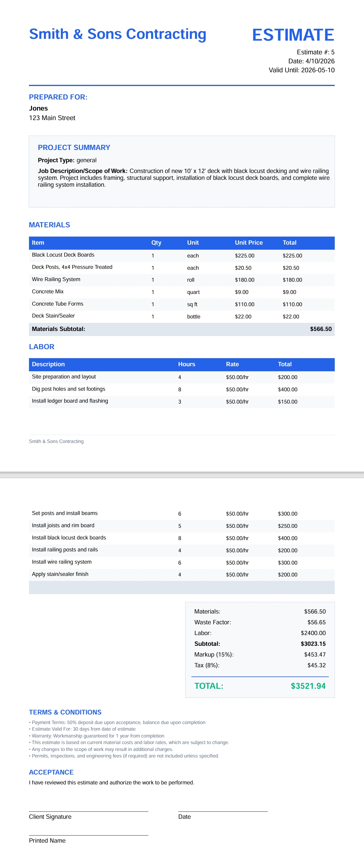Select the Dig post holes and set footings row
Screen dimensions: 364x868
[x=182, y=389]
